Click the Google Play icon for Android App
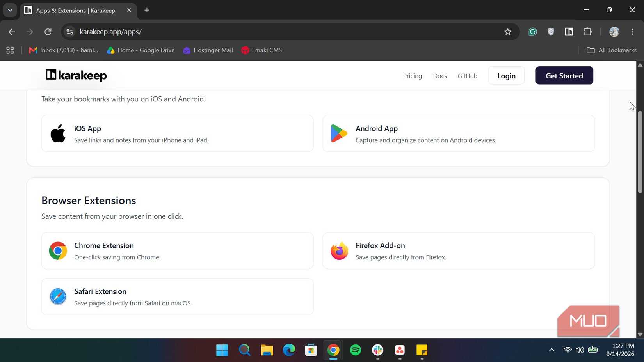Screen dimensions: 644x362 click(x=339, y=133)
